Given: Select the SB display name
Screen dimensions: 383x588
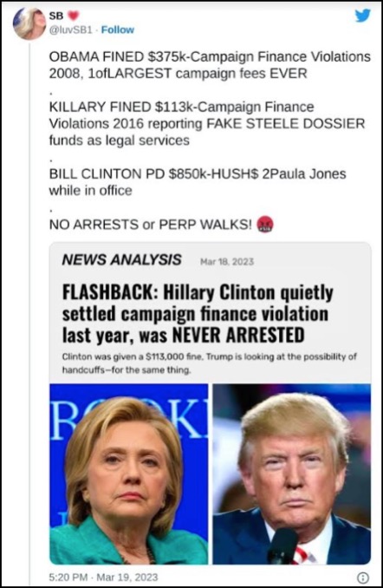Looking at the screenshot, I should [56, 16].
